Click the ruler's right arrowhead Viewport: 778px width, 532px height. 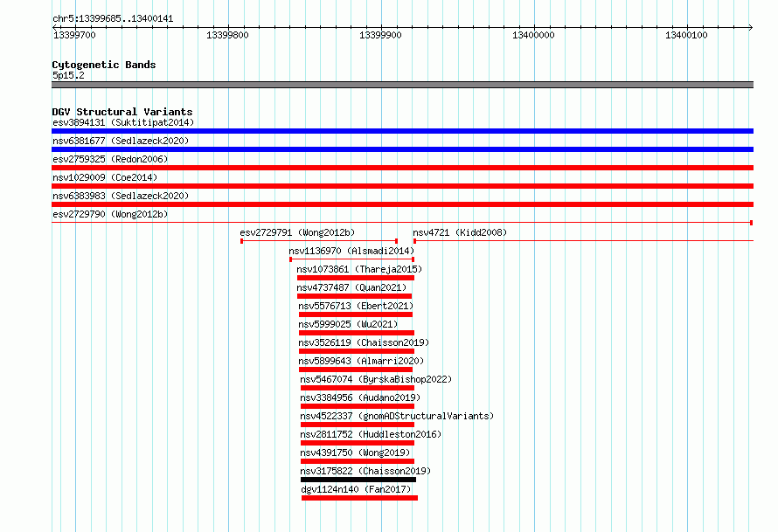tap(751, 28)
